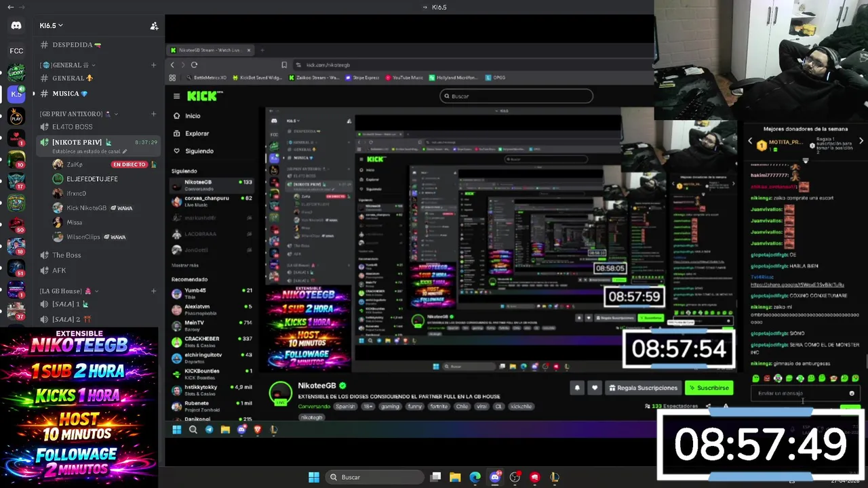Screen dimensions: 868x488
Task: Click user ifrxnc0 in voice list
Action: (x=69, y=193)
